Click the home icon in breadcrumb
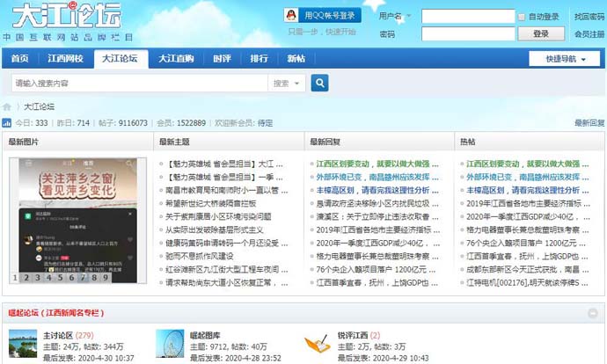Image resolution: width=607 pixels, height=364 pixels. 7,106
